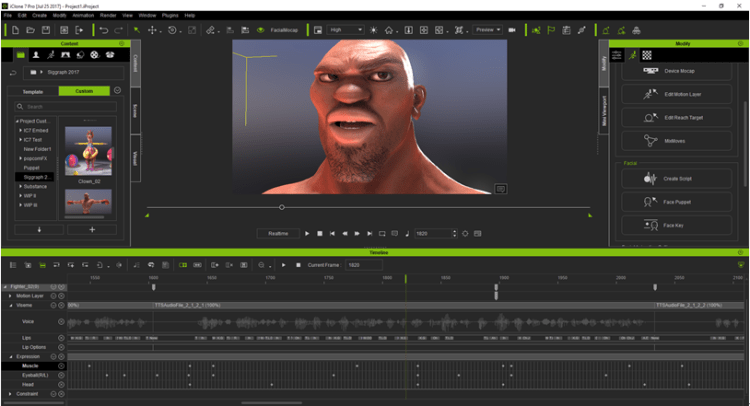Focus the content Search field
The image size is (750, 406).
coord(66,107)
